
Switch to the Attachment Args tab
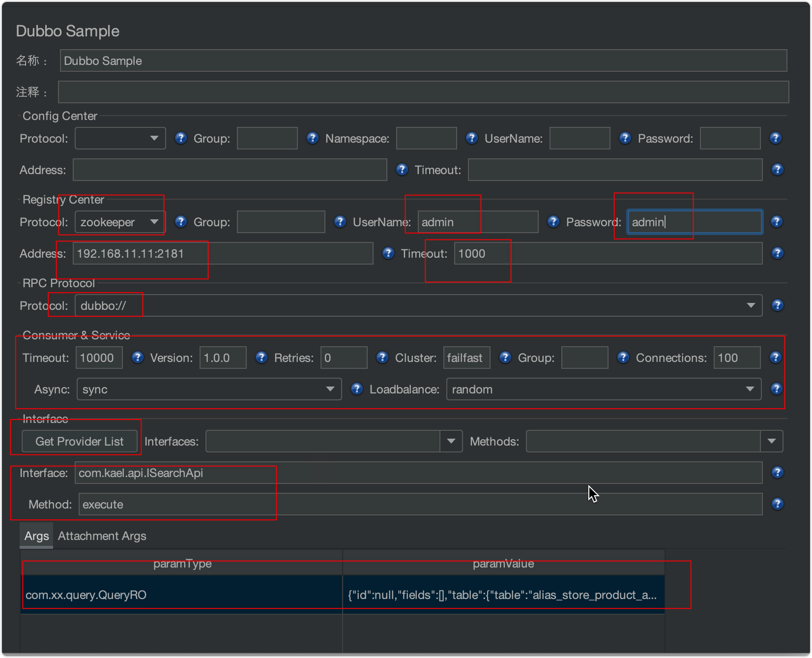(x=102, y=536)
